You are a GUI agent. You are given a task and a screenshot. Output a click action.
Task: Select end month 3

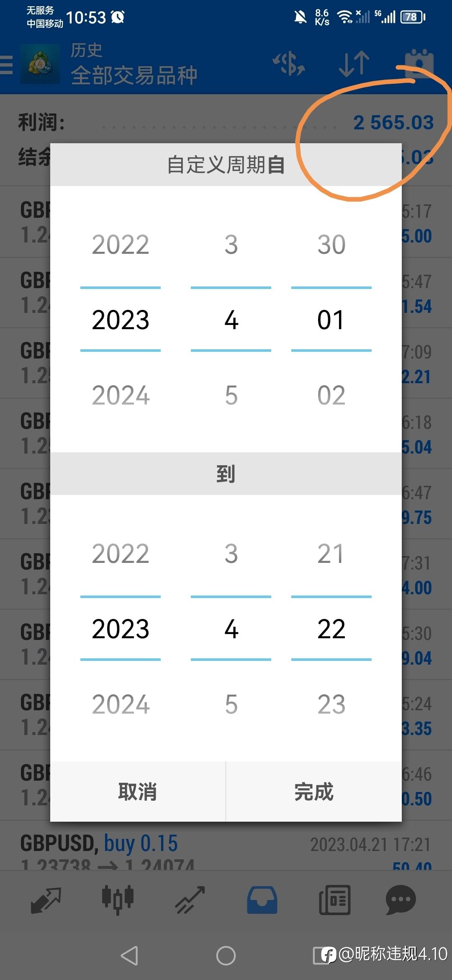pos(231,554)
